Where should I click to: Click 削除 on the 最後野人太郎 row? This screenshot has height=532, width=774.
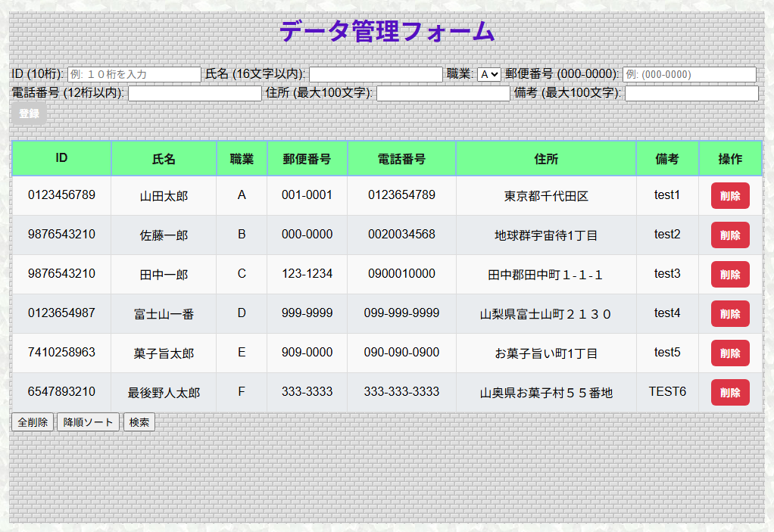pos(729,393)
